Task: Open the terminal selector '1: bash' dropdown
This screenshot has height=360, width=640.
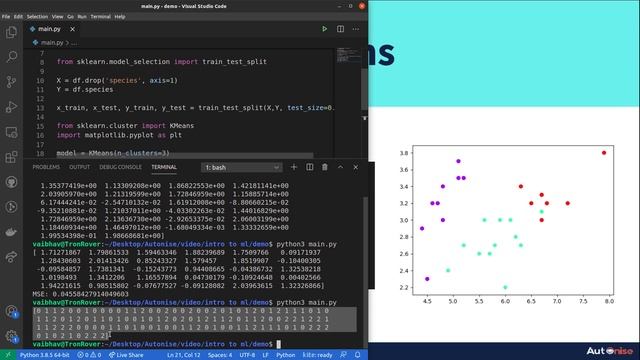Action: coord(242,167)
